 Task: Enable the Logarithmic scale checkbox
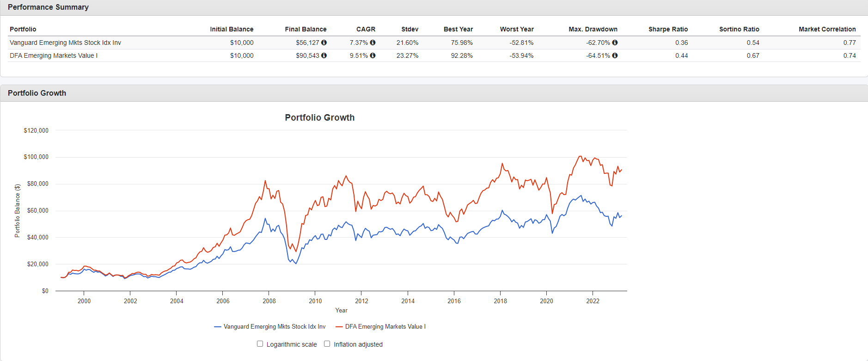260,344
